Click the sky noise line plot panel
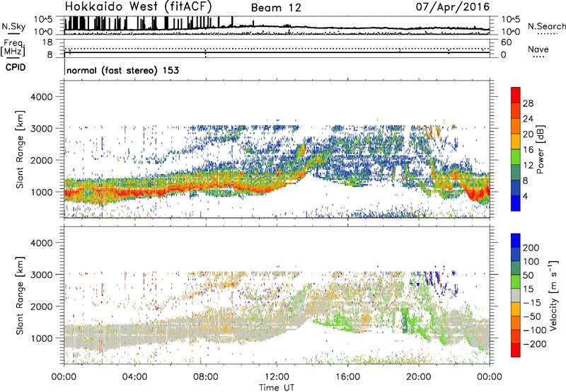This screenshot has width=566, height=392. 277,25
